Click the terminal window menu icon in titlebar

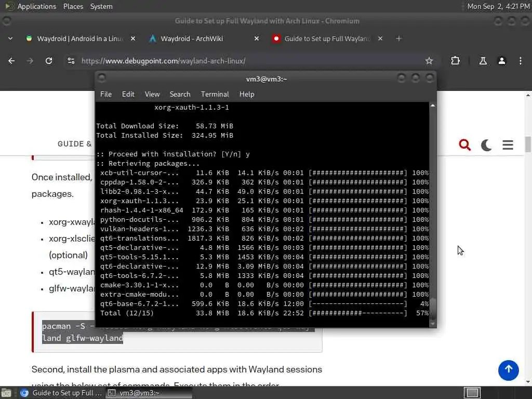(x=102, y=78)
